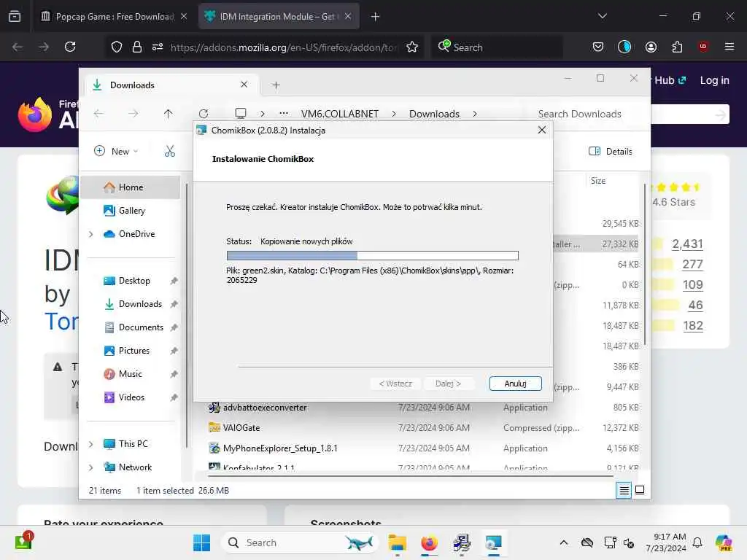Open Home in Explorer sidebar

[x=130, y=187]
